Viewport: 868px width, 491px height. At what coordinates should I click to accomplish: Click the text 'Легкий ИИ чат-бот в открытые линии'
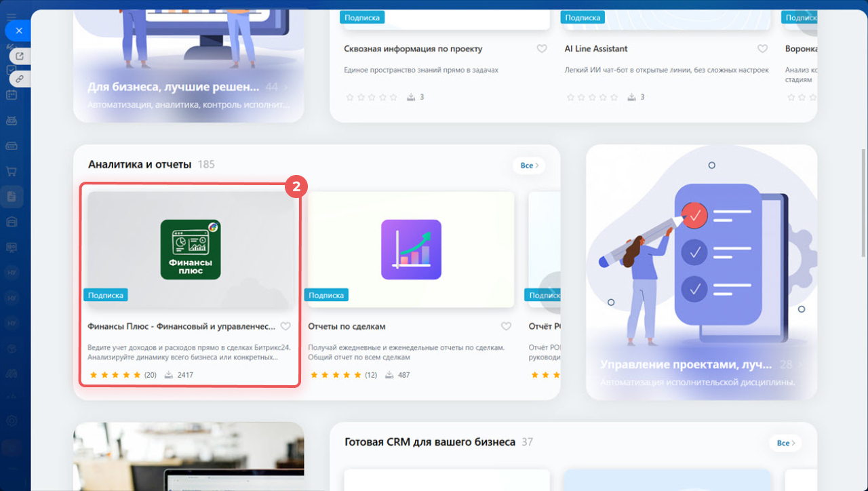coord(667,70)
